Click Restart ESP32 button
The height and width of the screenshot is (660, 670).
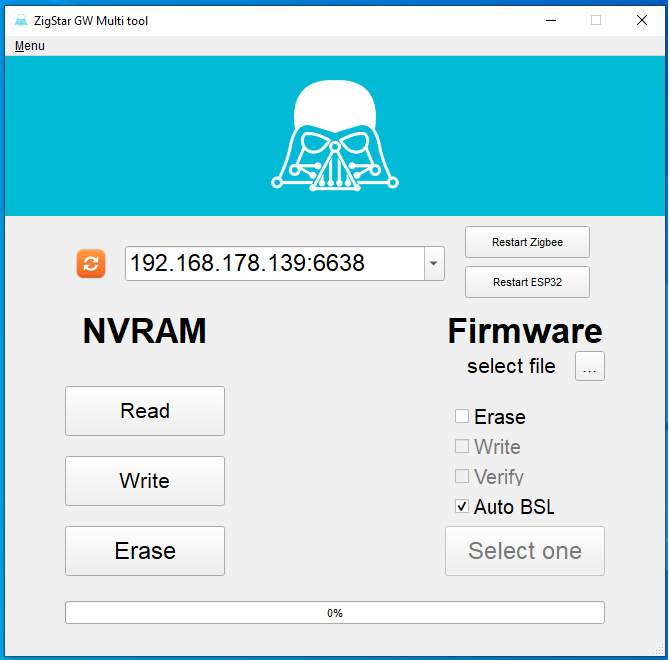[527, 282]
